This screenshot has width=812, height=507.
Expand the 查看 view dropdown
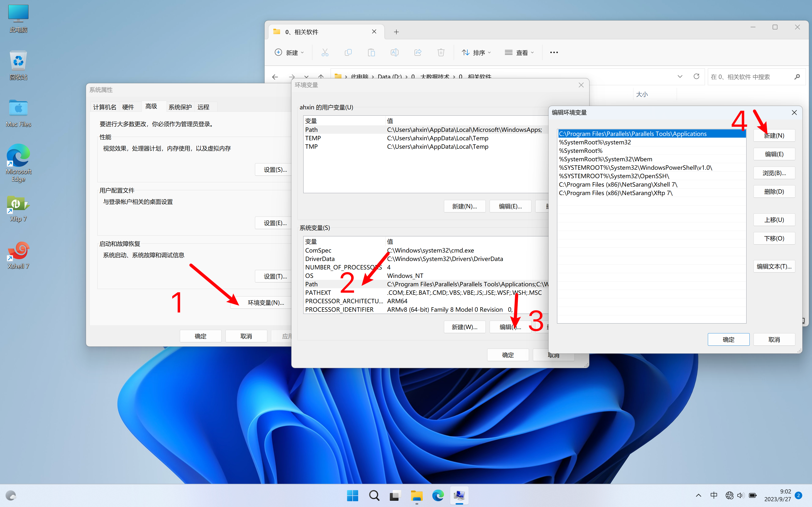point(519,52)
